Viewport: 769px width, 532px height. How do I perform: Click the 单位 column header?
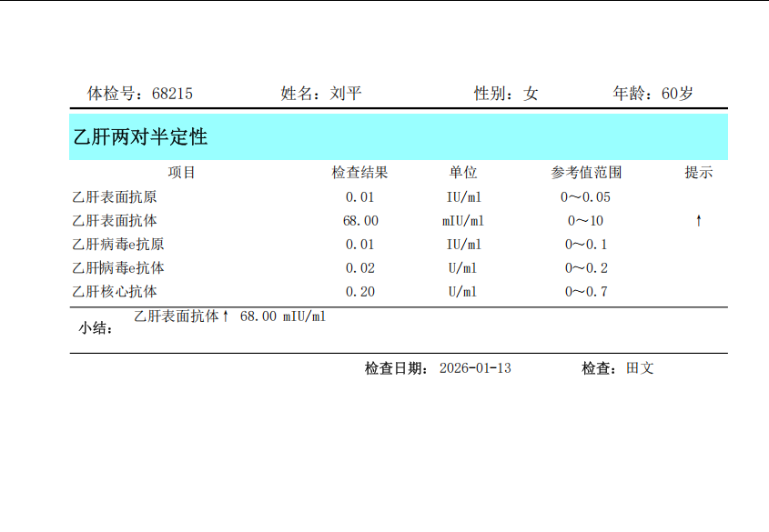462,173
